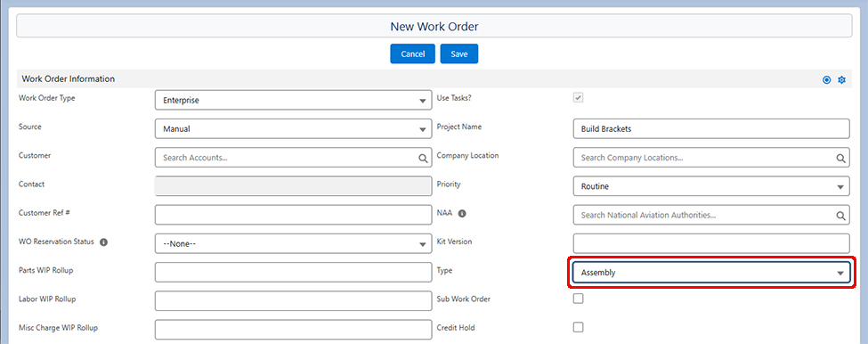This screenshot has width=868, height=344.
Task: Open the Work Order Type dropdown
Action: click(x=294, y=101)
